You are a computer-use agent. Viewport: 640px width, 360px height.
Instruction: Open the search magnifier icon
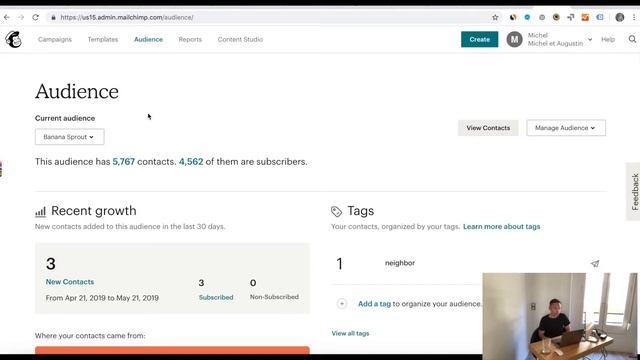pos(632,39)
